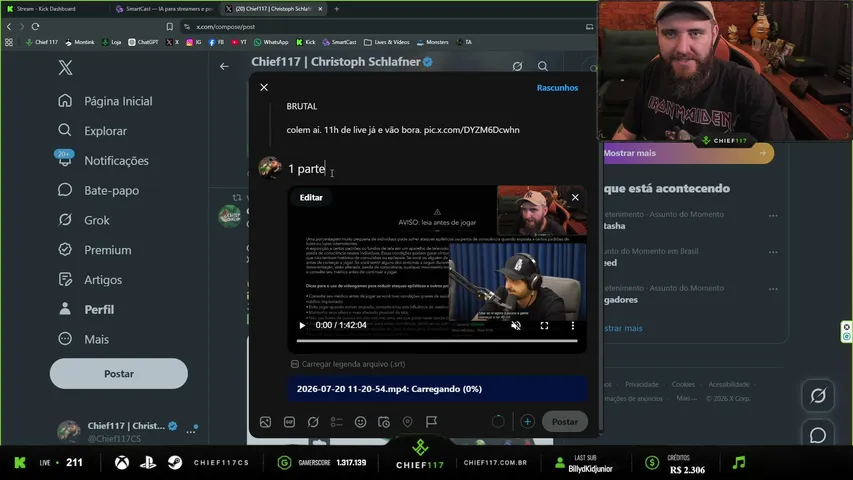Open Notificações in the sidebar
853x480 pixels.
103,161
